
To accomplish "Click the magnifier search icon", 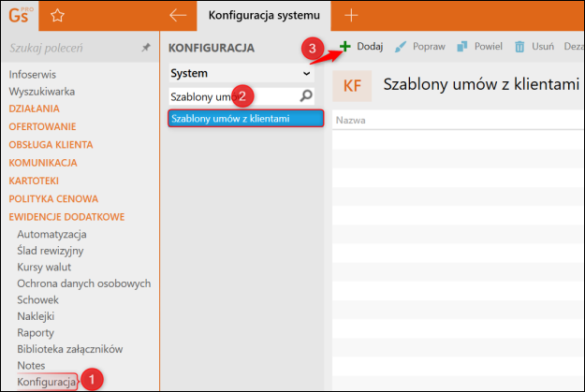I will coord(305,95).
